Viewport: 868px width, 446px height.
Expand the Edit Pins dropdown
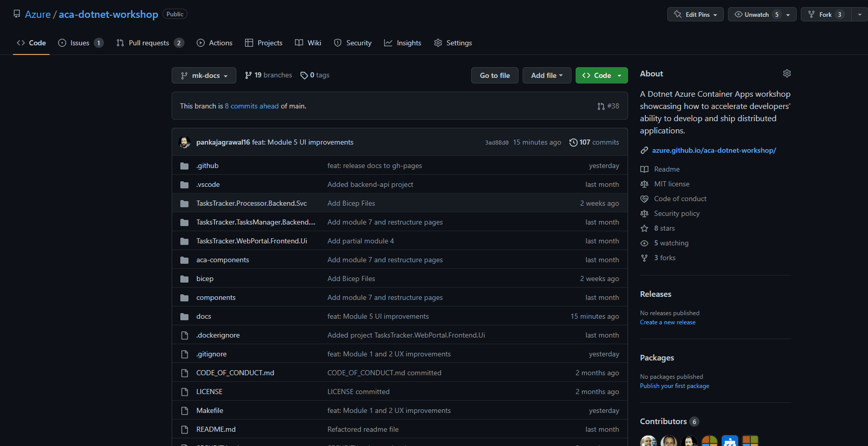695,14
